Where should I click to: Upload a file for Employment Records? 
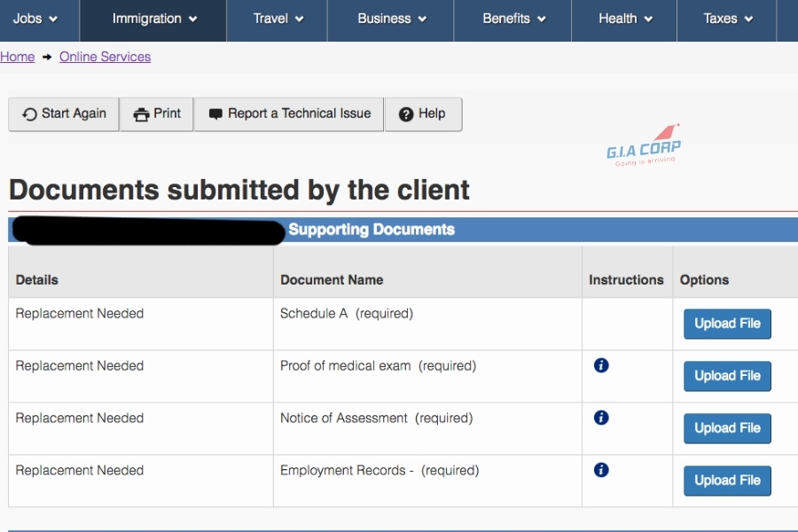point(727,481)
